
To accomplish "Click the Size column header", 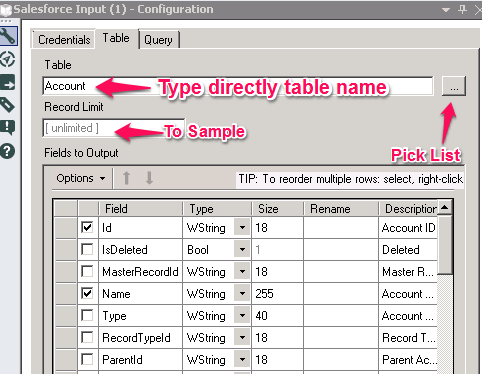I will click(278, 209).
